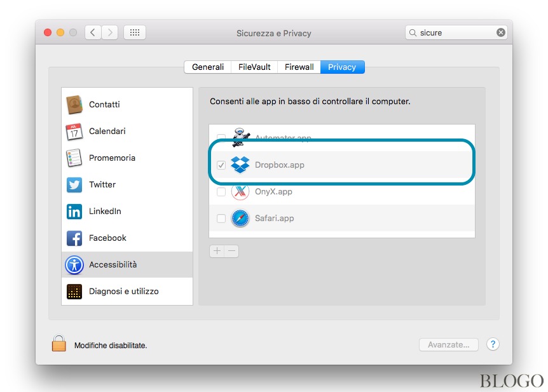Select the Accessibilità sidebar icon

tap(74, 265)
